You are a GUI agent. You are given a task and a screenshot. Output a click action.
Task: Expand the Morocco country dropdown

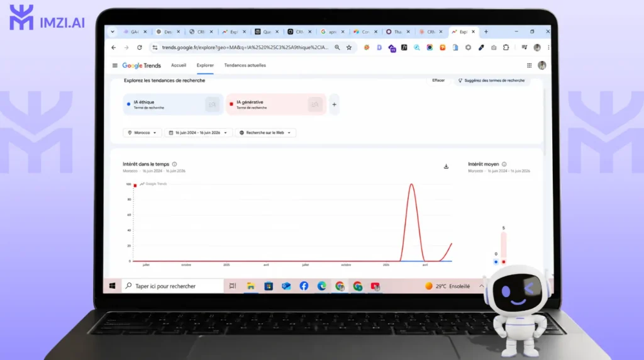point(142,133)
